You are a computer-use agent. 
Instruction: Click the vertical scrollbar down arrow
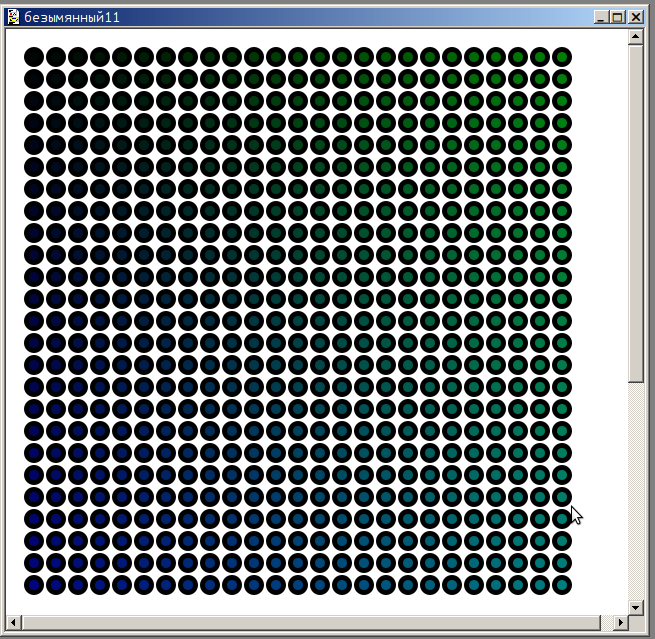click(636, 607)
